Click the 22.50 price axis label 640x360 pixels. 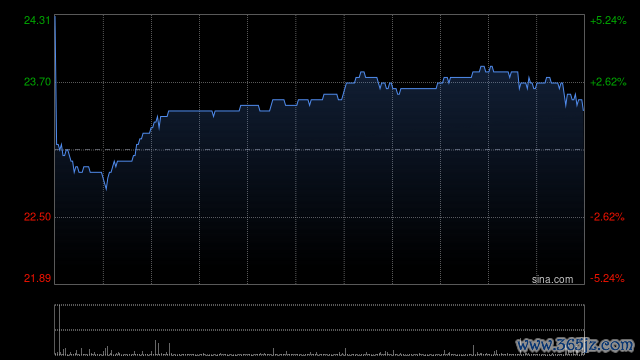coord(37,217)
